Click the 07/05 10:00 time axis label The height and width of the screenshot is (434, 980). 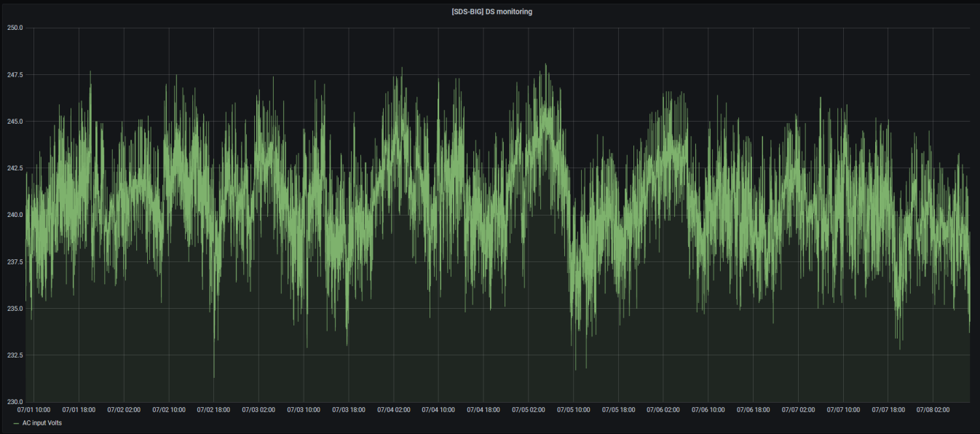pyautogui.click(x=574, y=410)
